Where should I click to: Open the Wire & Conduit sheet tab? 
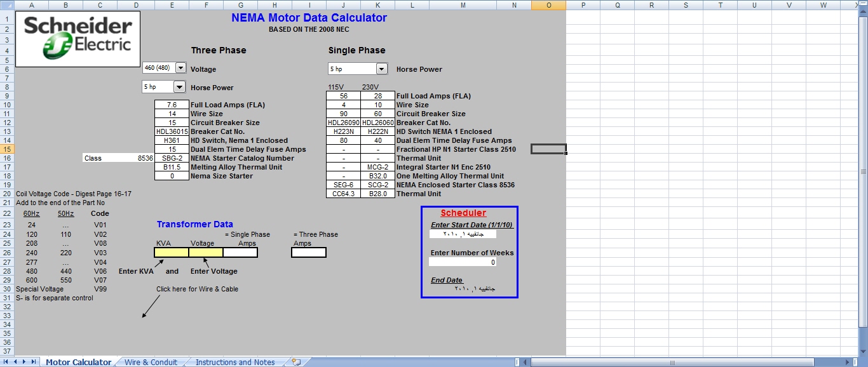coord(151,362)
